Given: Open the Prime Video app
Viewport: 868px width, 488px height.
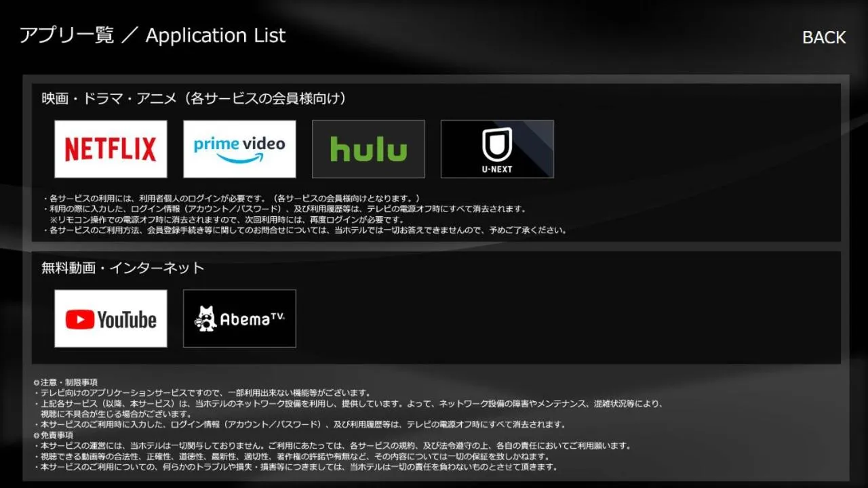Looking at the screenshot, I should coord(239,149).
